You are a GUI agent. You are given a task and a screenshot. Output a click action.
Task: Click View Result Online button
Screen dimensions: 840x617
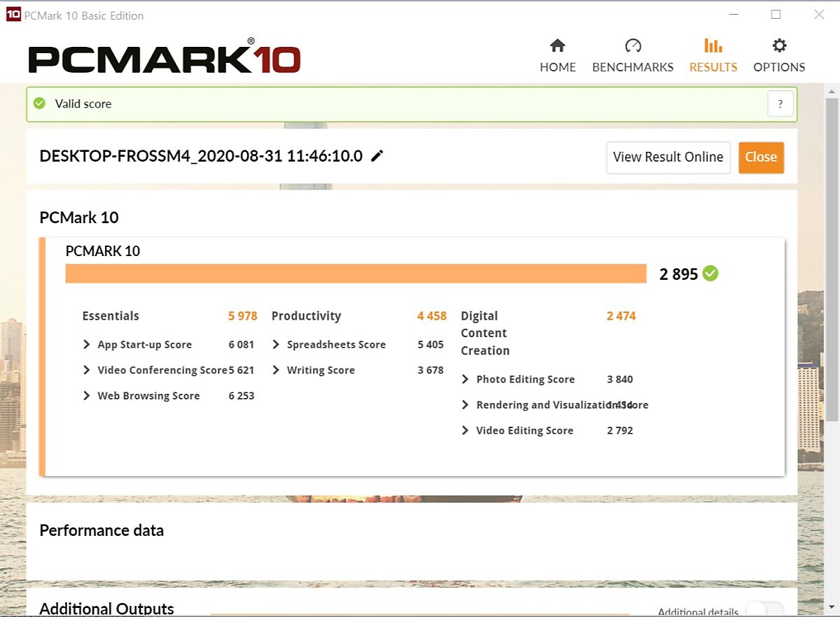pos(668,157)
